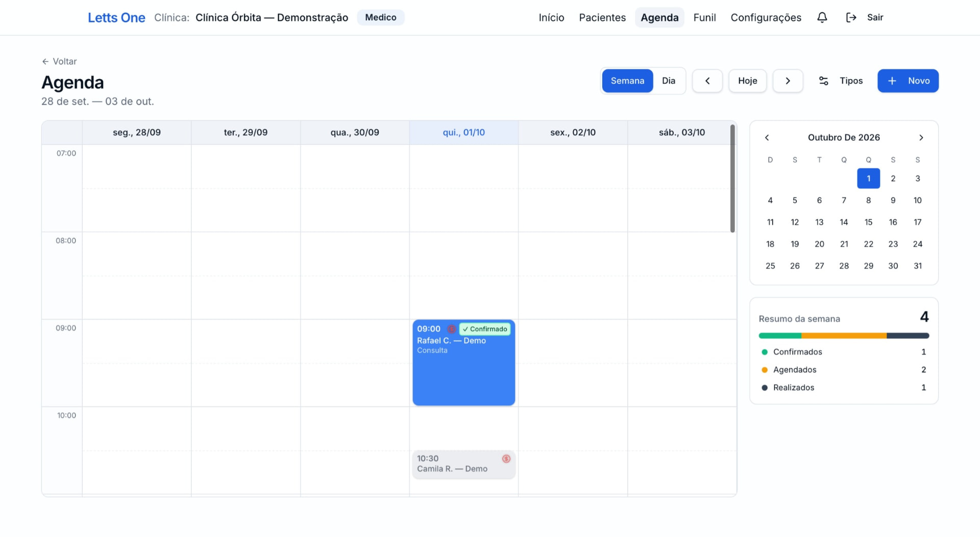Open the Início nav item
980x537 pixels.
coord(551,17)
